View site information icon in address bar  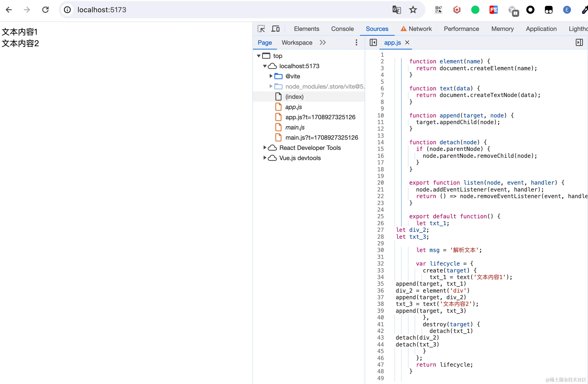(x=67, y=10)
